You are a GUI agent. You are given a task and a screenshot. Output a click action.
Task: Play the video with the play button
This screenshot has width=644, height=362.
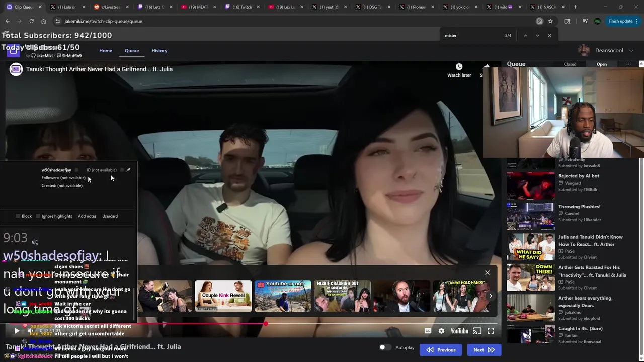click(x=17, y=331)
